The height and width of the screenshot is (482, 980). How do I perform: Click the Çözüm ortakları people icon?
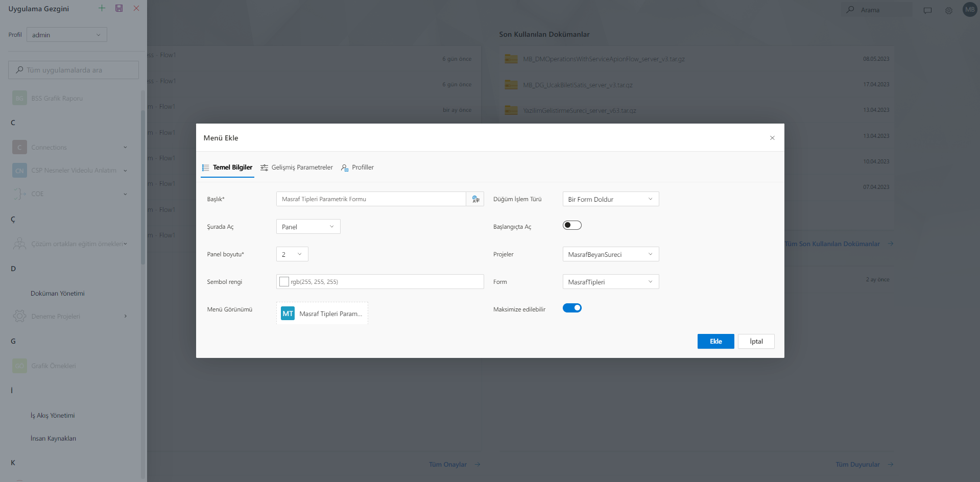(x=19, y=244)
